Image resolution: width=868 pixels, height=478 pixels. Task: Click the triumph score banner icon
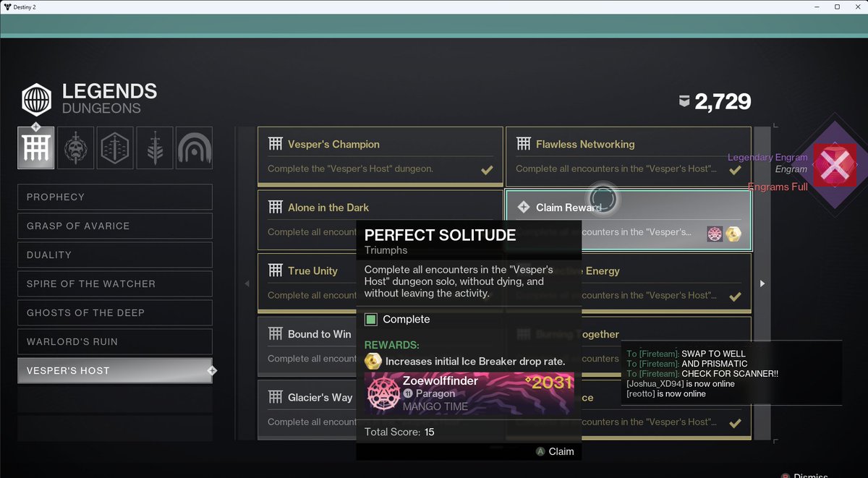tap(684, 102)
